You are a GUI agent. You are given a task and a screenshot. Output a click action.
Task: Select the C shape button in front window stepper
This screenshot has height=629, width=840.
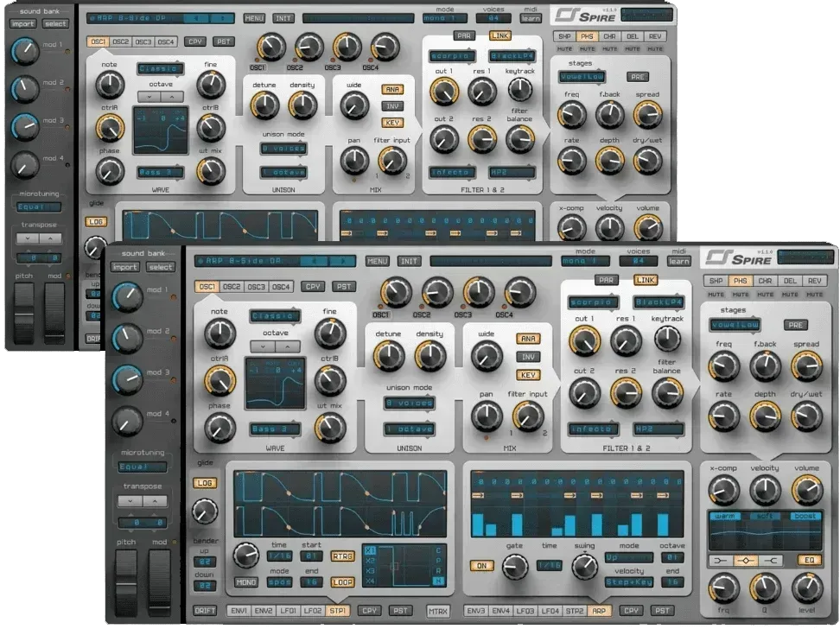[438, 550]
